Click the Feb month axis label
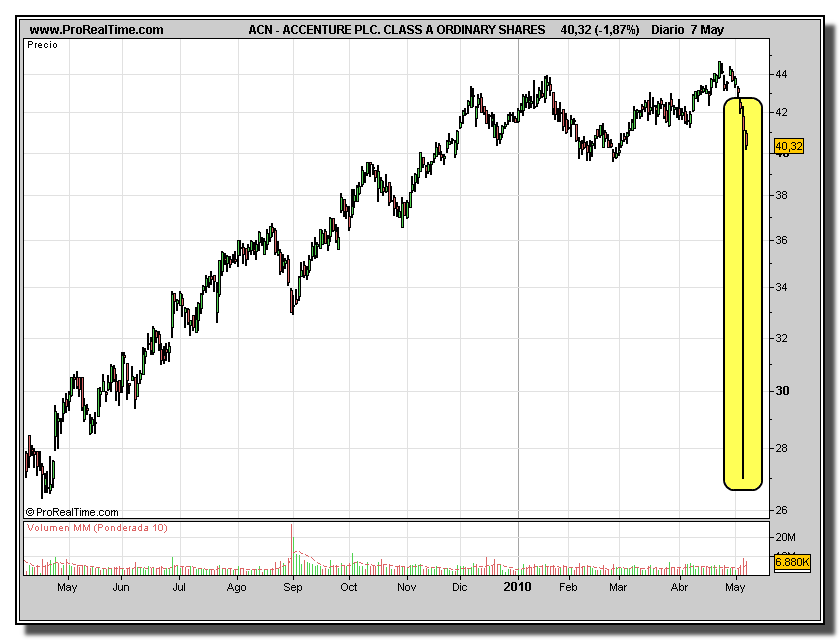840x640 pixels. pyautogui.click(x=568, y=588)
